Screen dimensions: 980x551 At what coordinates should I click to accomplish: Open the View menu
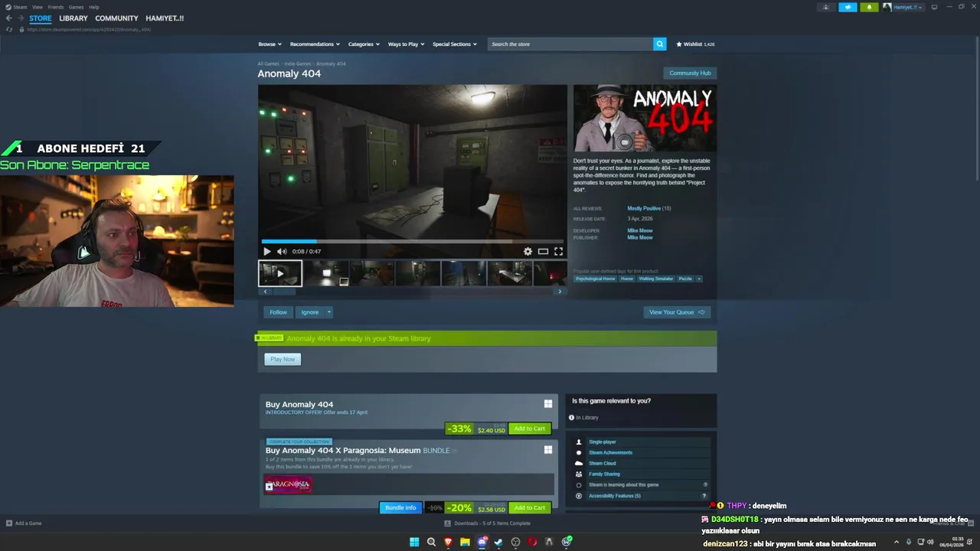37,7
